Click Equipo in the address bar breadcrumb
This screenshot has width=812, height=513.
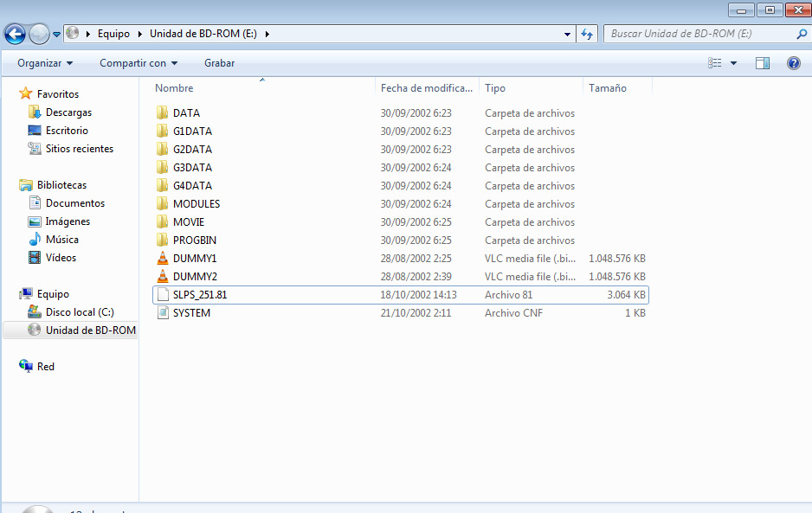(x=113, y=34)
